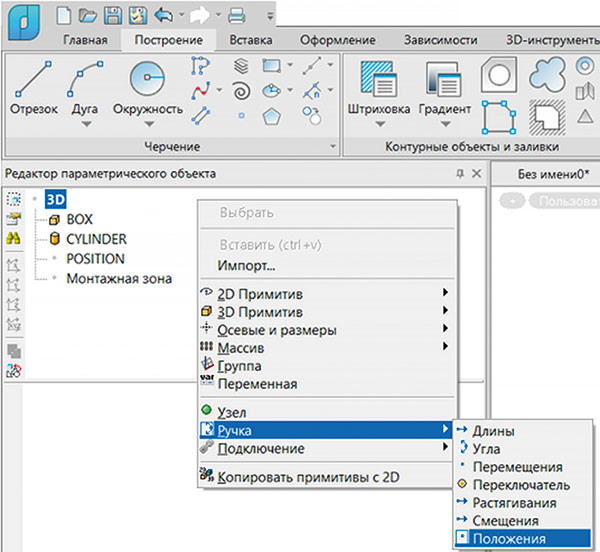Select the Окружность circle tool

pyautogui.click(x=148, y=88)
